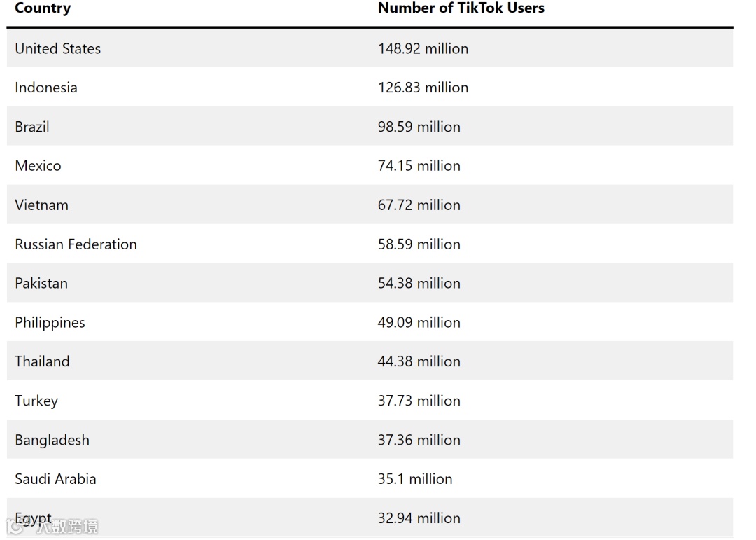Viewport: 756px width, 540px height.
Task: Click the Russian Federation cell
Action: tap(76, 244)
